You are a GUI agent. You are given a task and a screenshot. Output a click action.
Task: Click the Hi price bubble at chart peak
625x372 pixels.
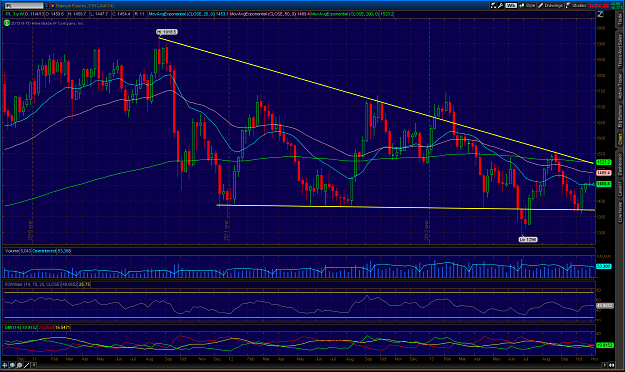coord(167,32)
